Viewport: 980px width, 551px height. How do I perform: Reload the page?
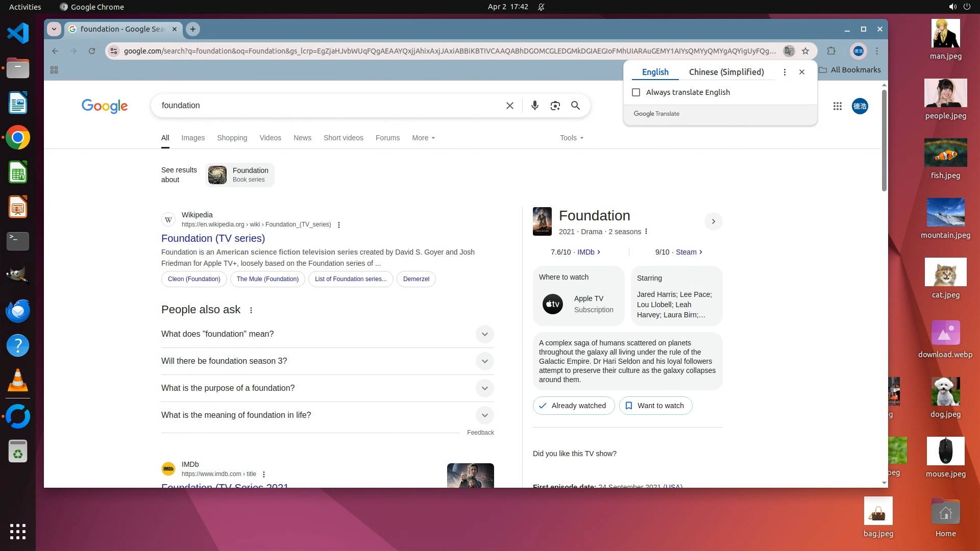pos(92,51)
